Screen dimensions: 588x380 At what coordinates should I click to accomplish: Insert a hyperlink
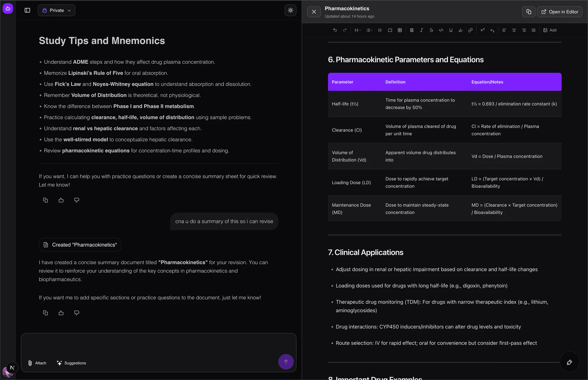[470, 30]
